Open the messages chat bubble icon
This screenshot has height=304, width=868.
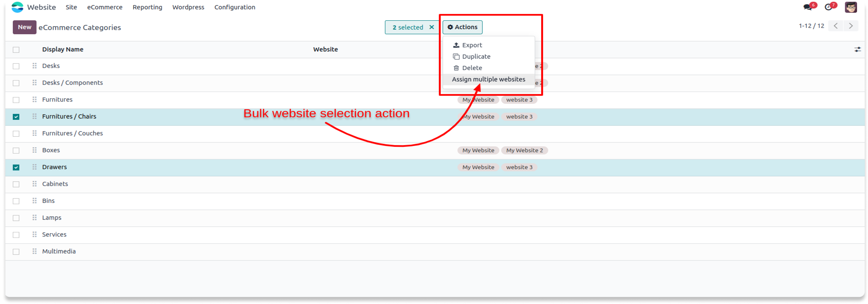(x=807, y=7)
